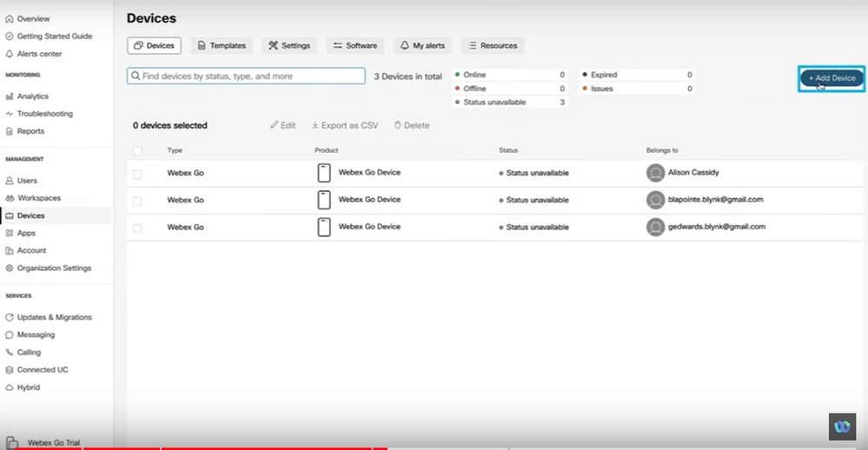Screen dimensions: 868x450
Task: Click the Belongs to column header
Action: pos(662,150)
